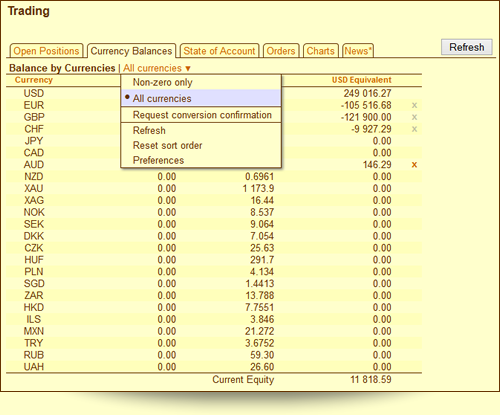Click the NZD currency label
Viewport: 500px width, 415px height.
34,177
